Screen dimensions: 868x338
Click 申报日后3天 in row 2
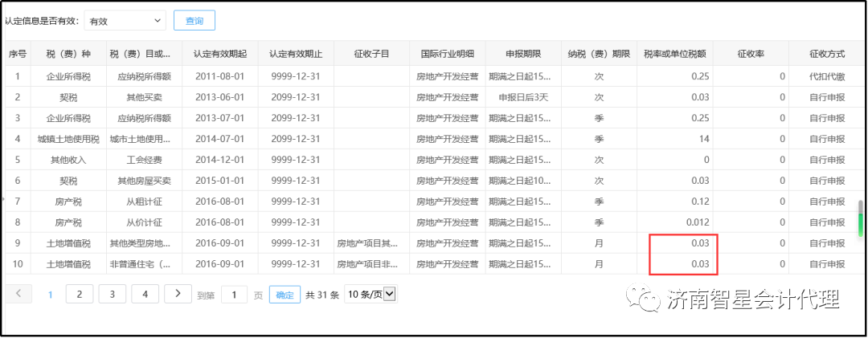coord(523,97)
